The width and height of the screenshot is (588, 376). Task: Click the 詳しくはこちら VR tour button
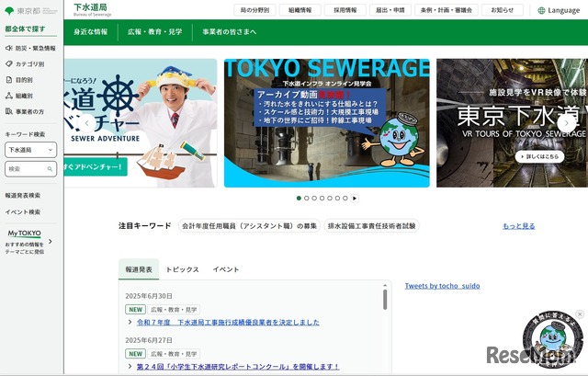(539, 156)
